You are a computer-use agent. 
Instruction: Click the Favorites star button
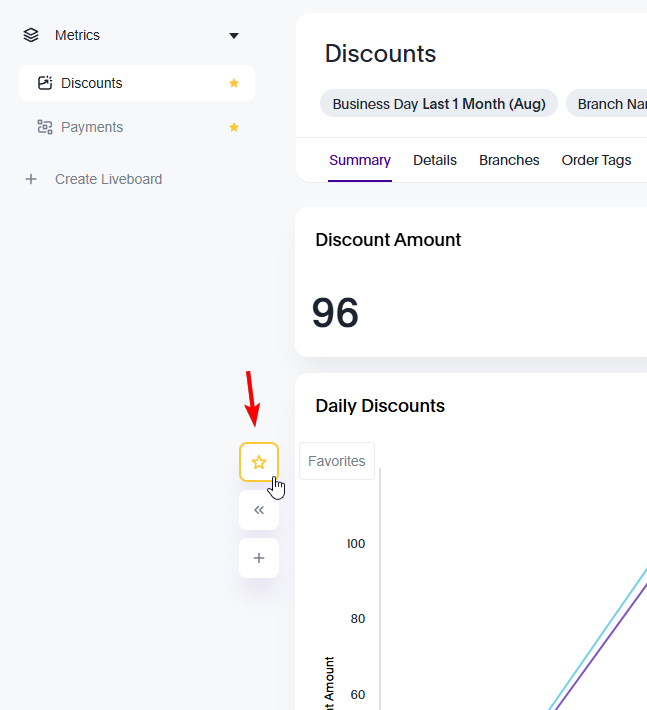tap(259, 462)
